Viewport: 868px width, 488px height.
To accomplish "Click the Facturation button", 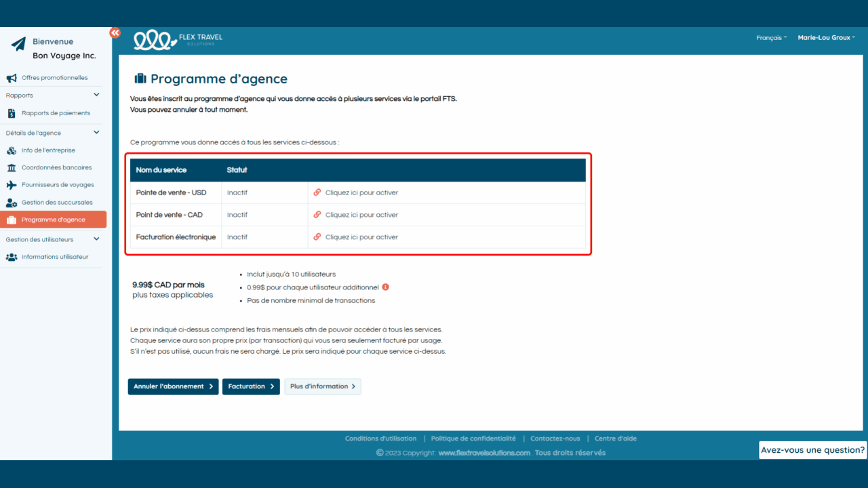I will click(x=251, y=386).
